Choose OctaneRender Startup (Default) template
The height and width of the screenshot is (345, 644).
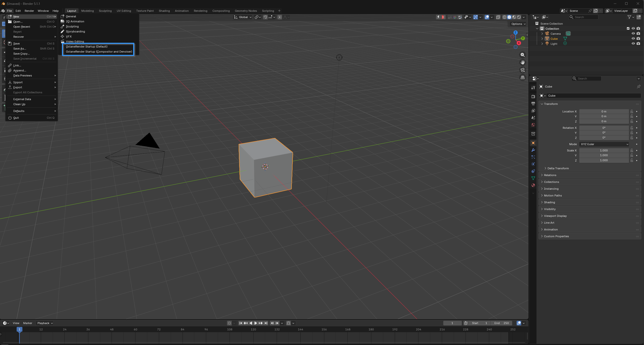pyautogui.click(x=87, y=47)
